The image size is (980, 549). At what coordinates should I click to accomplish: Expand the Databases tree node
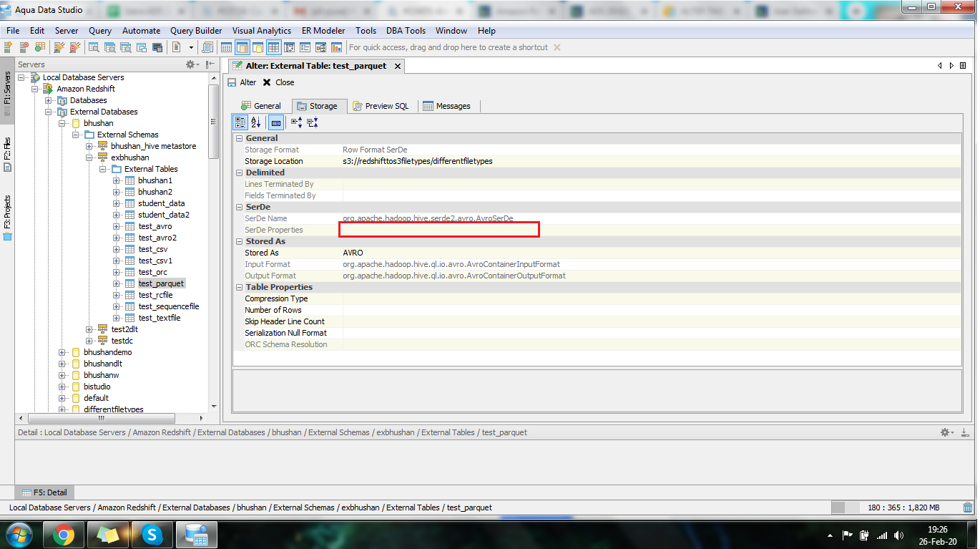[x=49, y=100]
